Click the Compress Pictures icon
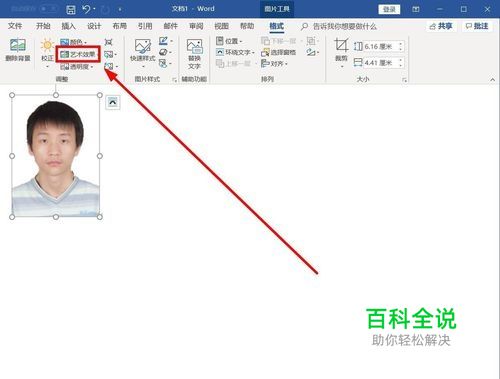 coord(109,42)
